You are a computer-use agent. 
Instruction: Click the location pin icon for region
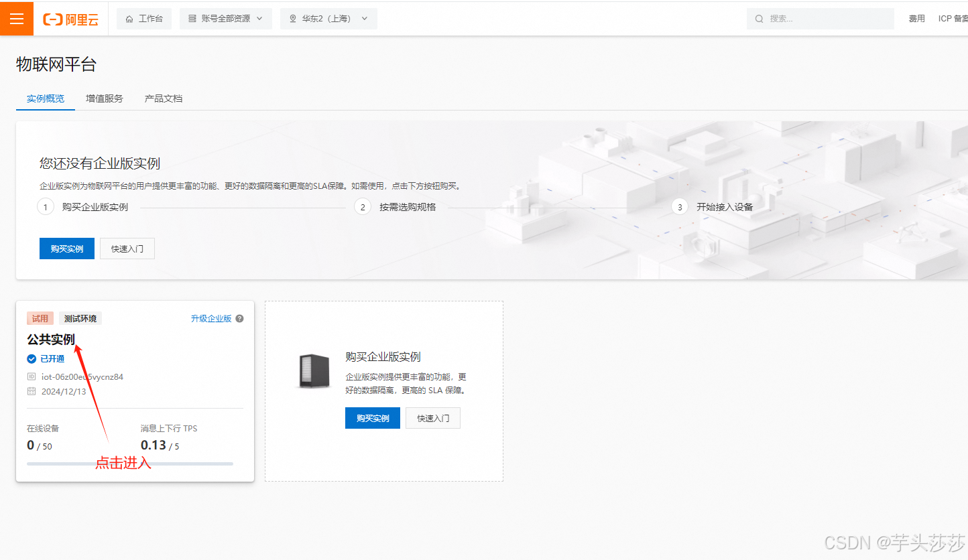click(x=293, y=19)
